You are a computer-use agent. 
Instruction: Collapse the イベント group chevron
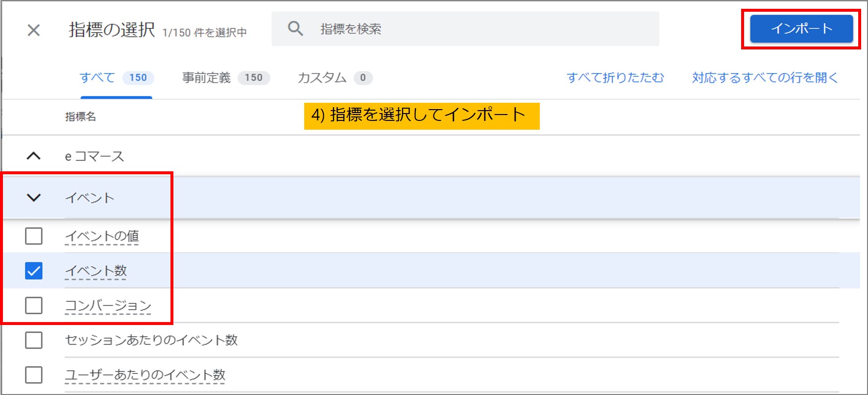33,198
